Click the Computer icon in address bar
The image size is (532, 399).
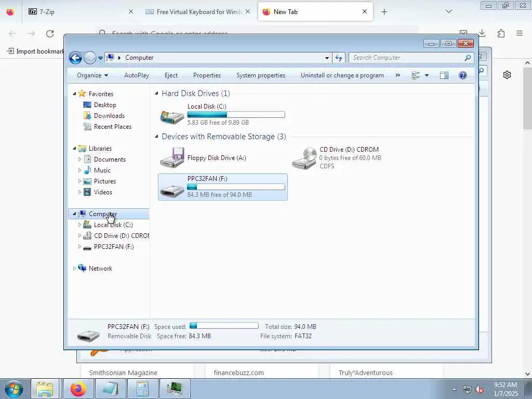110,57
